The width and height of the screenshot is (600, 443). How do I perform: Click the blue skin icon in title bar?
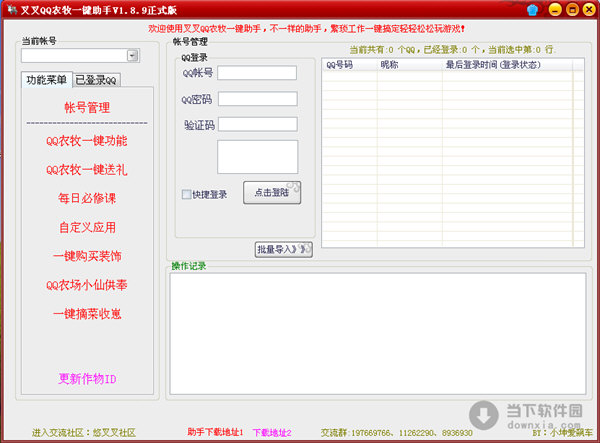(x=530, y=10)
